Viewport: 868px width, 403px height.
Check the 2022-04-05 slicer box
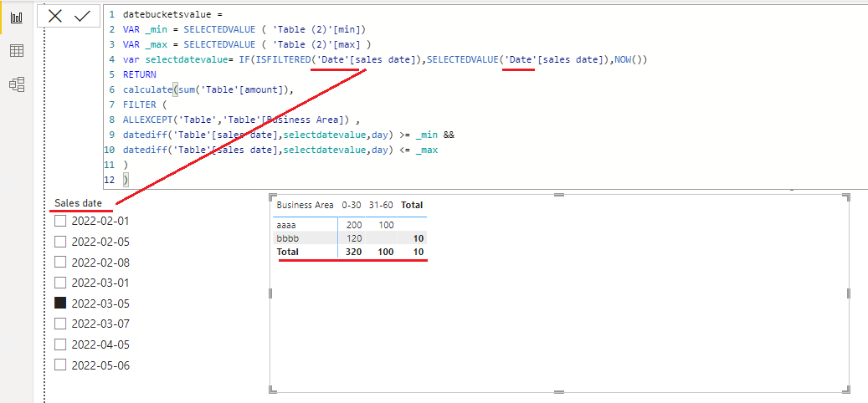point(60,344)
